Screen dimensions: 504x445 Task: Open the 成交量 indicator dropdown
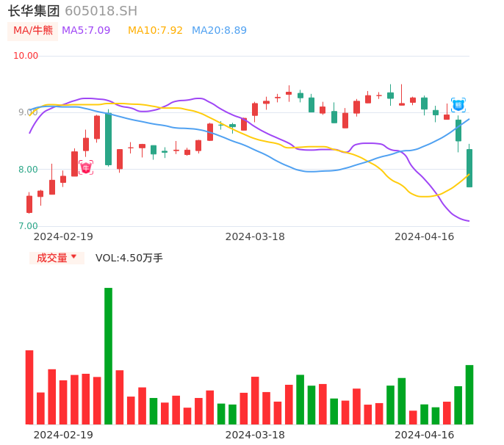coord(51,258)
